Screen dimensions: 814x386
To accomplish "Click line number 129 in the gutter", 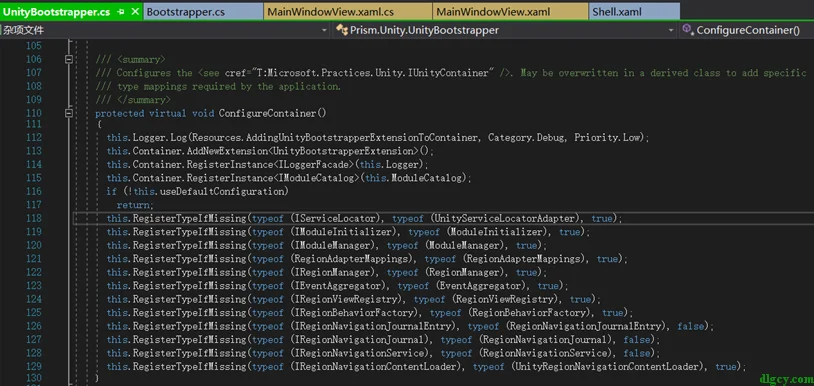I will point(33,367).
